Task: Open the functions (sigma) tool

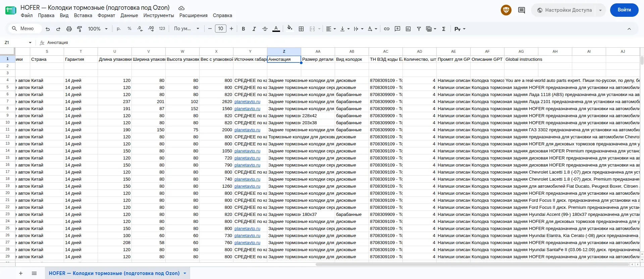Action: (x=444, y=29)
